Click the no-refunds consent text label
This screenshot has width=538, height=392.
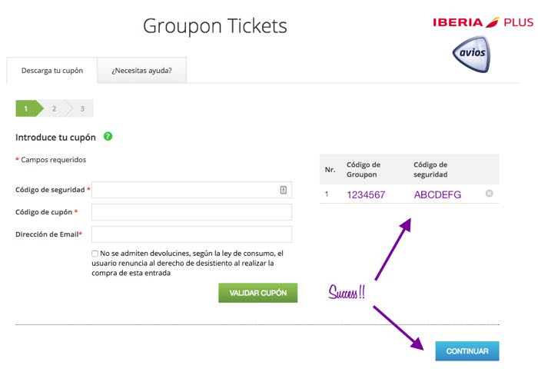point(188,264)
